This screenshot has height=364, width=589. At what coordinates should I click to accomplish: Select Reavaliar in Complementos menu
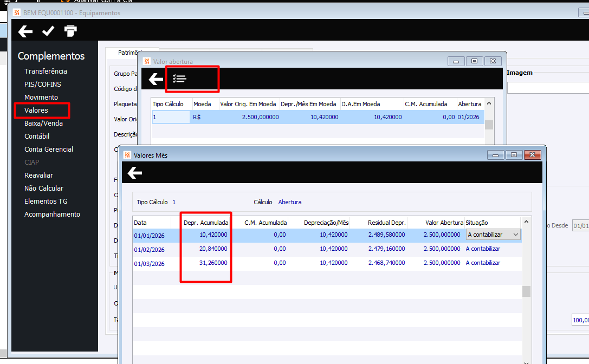pos(38,175)
